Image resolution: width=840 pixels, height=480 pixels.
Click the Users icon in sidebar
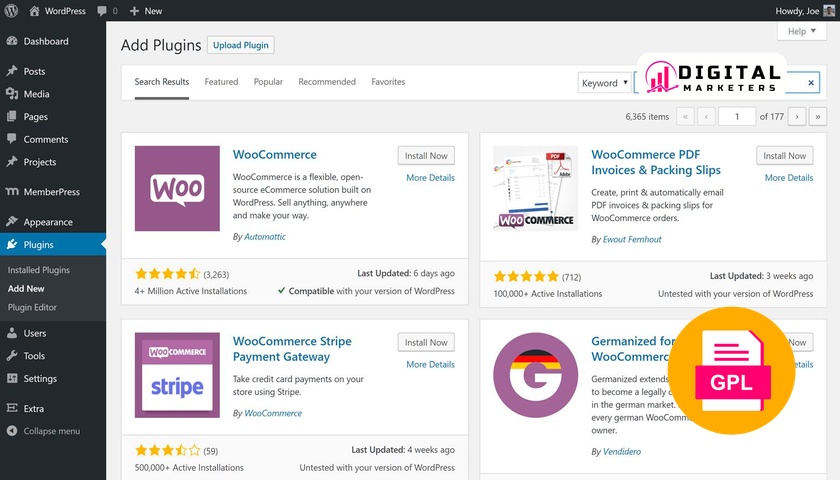coord(12,333)
